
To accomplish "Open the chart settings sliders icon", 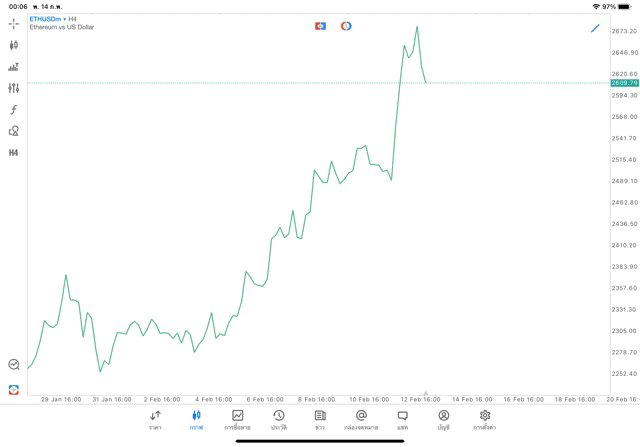I will click(x=13, y=88).
